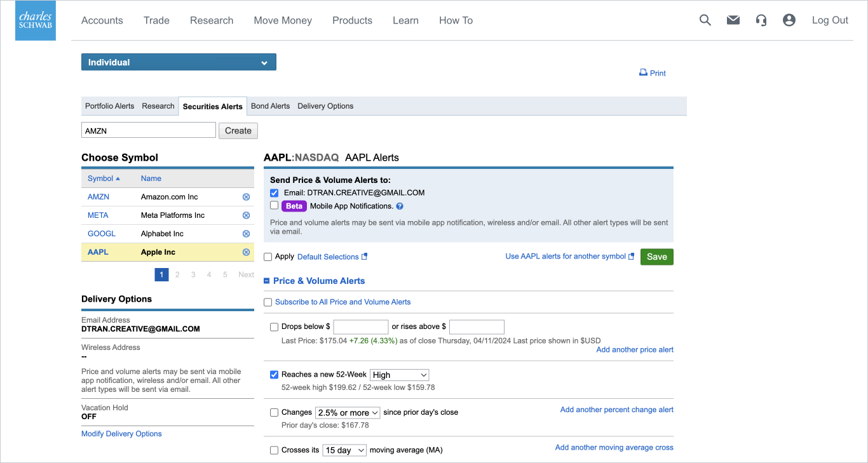Check Subscribe to All Price and Volume Alerts
868x463 pixels.
pos(268,302)
